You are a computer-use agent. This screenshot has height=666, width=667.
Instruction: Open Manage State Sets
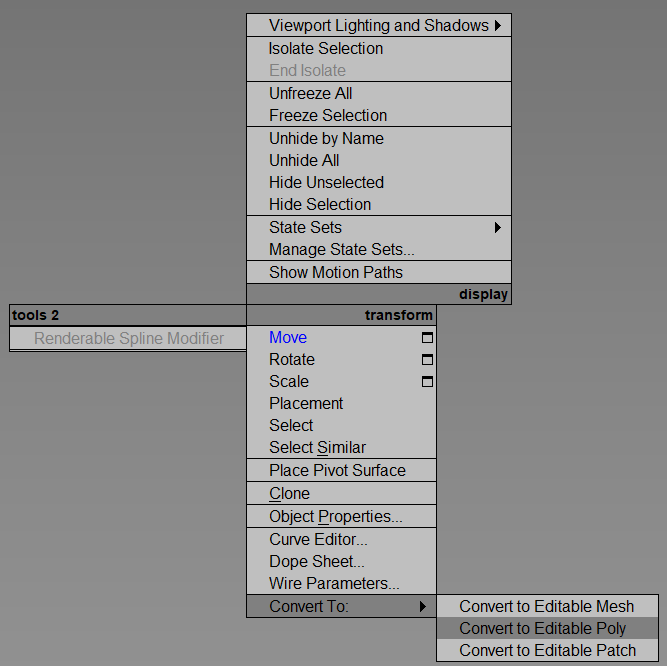pos(342,250)
